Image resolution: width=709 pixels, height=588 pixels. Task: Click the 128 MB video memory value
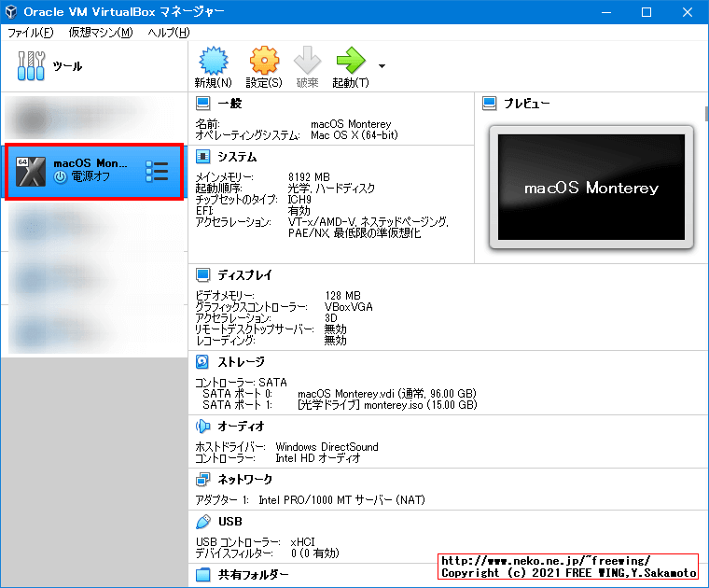342,296
